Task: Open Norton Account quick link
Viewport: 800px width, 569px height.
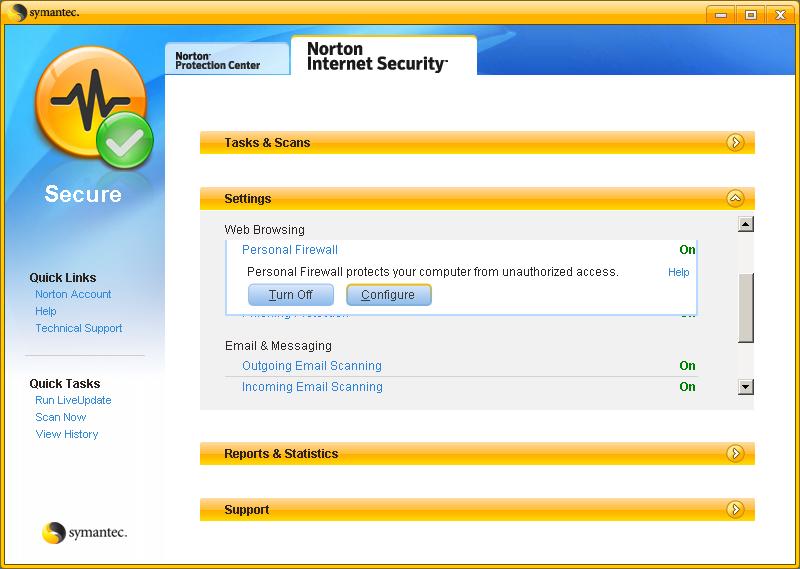Action: pyautogui.click(x=73, y=294)
